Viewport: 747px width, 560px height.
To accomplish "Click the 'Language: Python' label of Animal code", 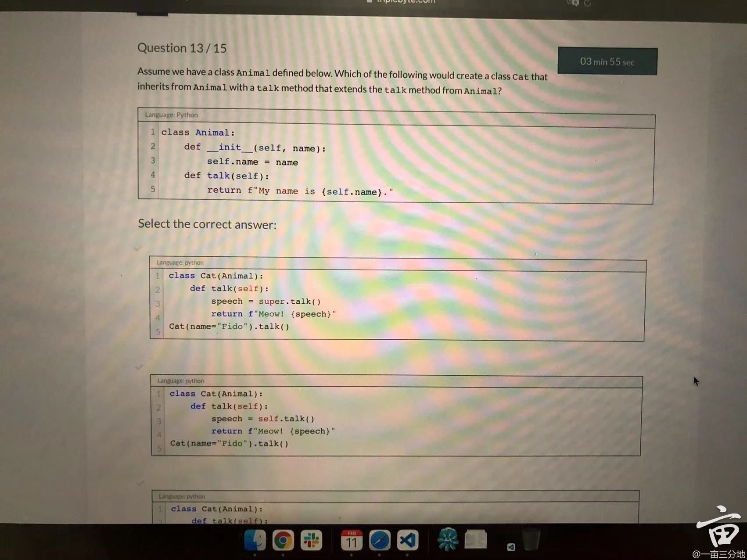I will [x=171, y=115].
